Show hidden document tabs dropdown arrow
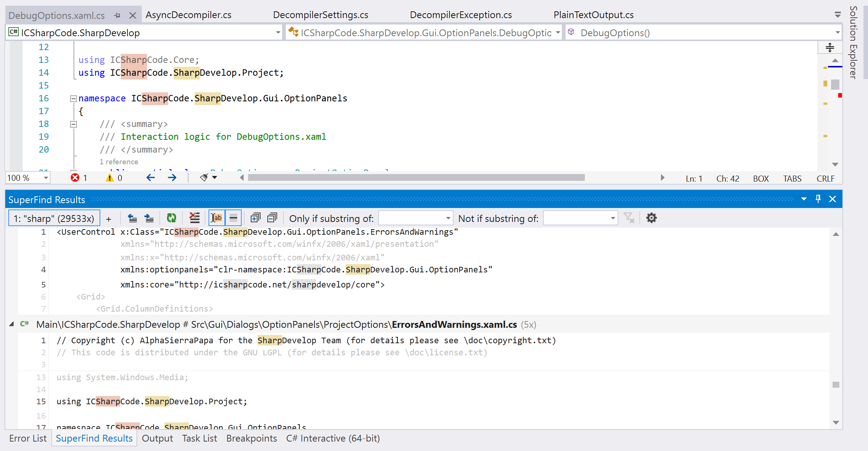This screenshot has width=868, height=451. click(837, 15)
